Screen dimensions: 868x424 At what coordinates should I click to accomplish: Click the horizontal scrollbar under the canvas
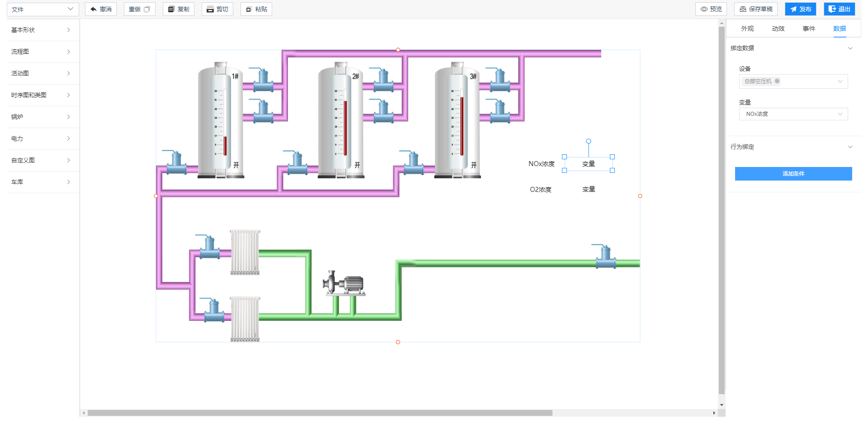click(320, 413)
